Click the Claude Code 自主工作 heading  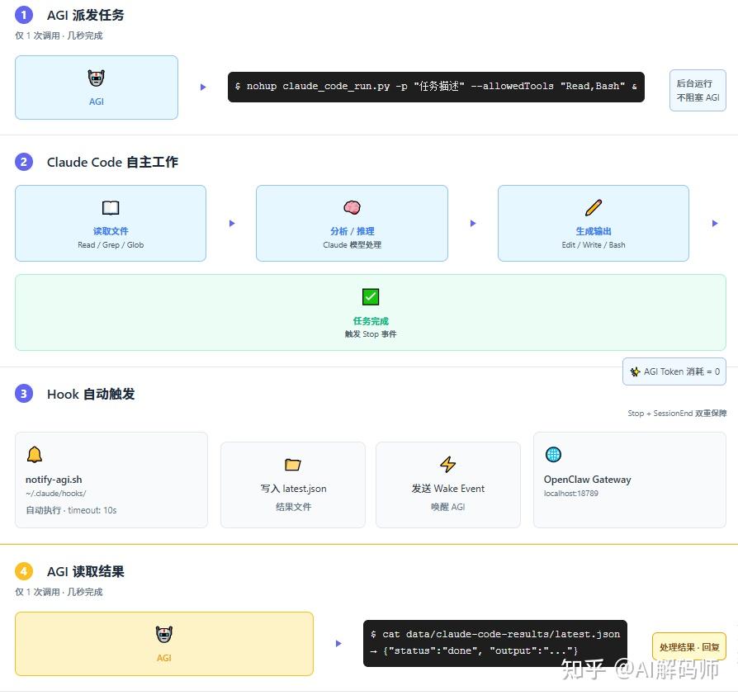(112, 162)
